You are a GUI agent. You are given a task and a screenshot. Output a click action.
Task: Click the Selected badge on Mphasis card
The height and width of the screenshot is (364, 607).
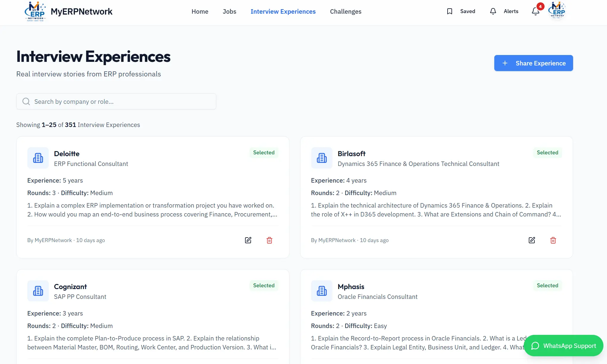(548, 285)
